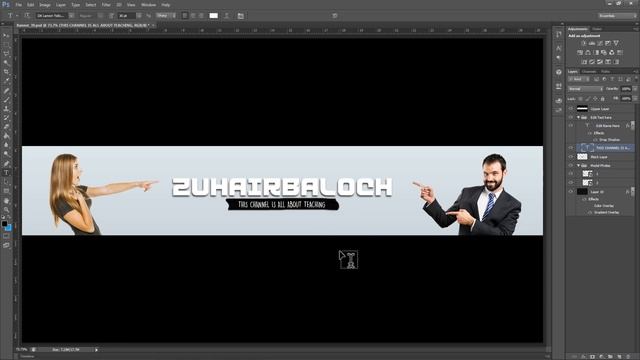Hide the Model Photos group

pyautogui.click(x=571, y=165)
